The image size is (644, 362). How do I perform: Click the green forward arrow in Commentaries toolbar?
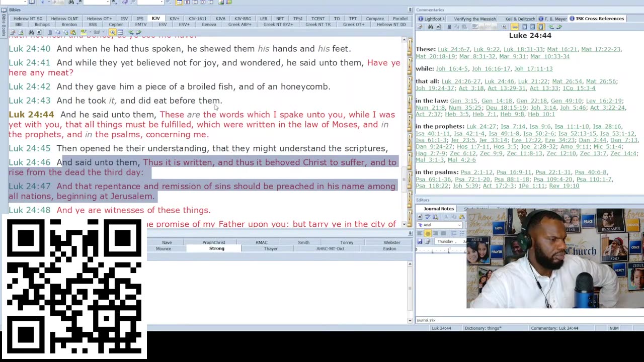click(x=559, y=27)
